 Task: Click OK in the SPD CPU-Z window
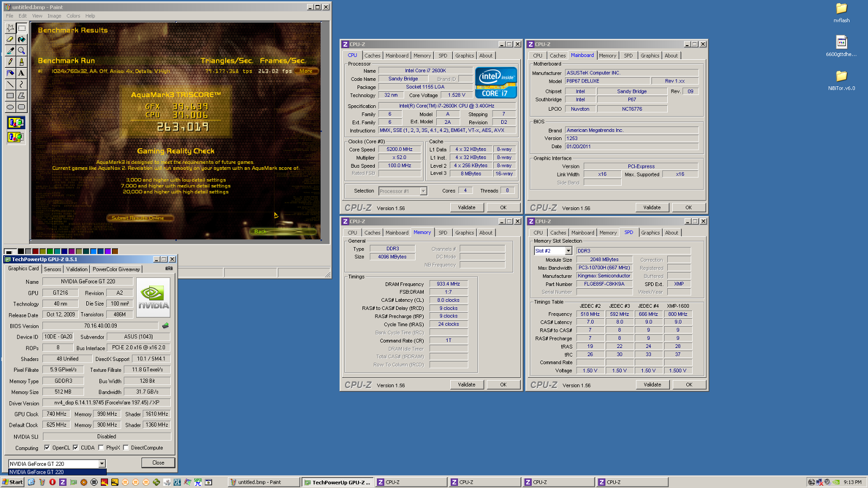pos(689,384)
